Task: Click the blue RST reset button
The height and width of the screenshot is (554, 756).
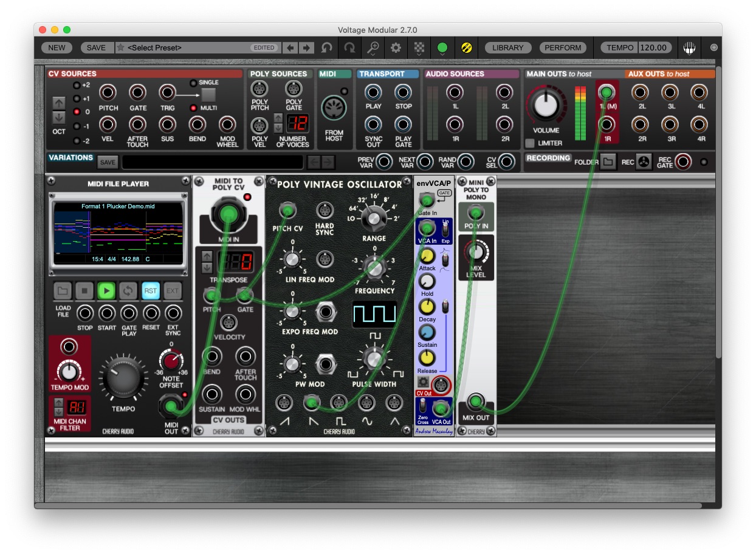Action: coord(151,291)
